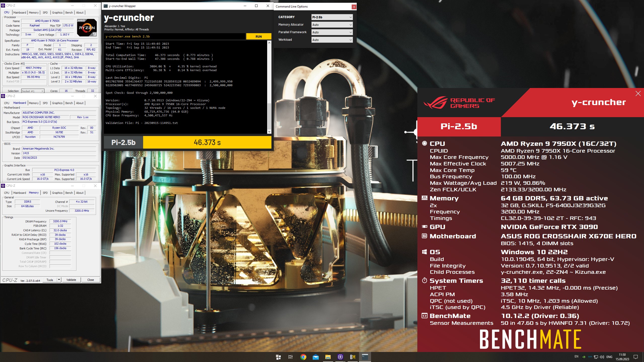
Task: Click the BenchMate code icon in result panel
Action: 424,316
